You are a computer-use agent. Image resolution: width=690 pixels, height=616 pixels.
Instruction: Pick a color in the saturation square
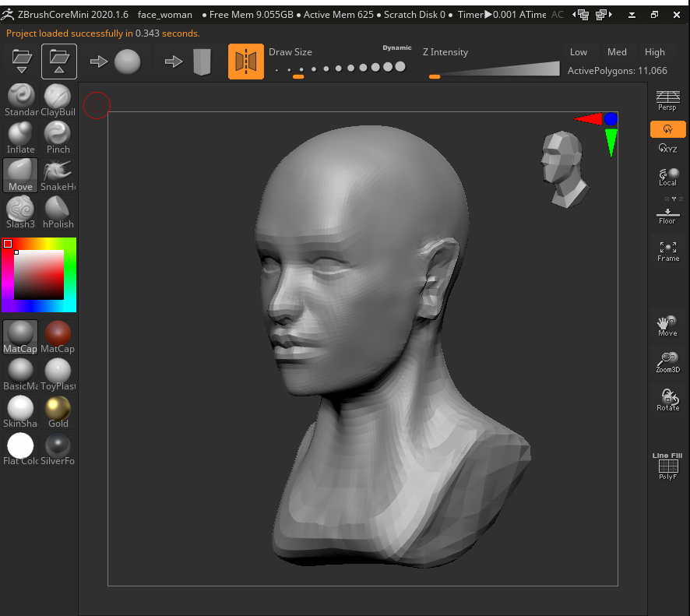[x=39, y=275]
